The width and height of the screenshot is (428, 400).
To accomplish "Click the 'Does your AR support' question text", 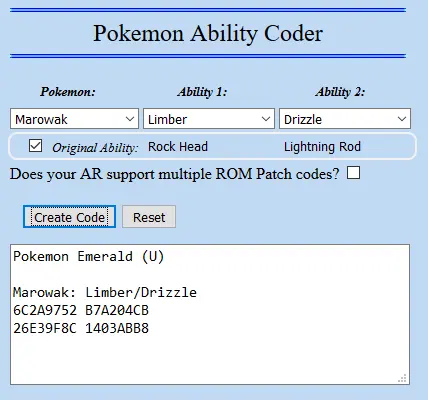I will (x=174, y=174).
